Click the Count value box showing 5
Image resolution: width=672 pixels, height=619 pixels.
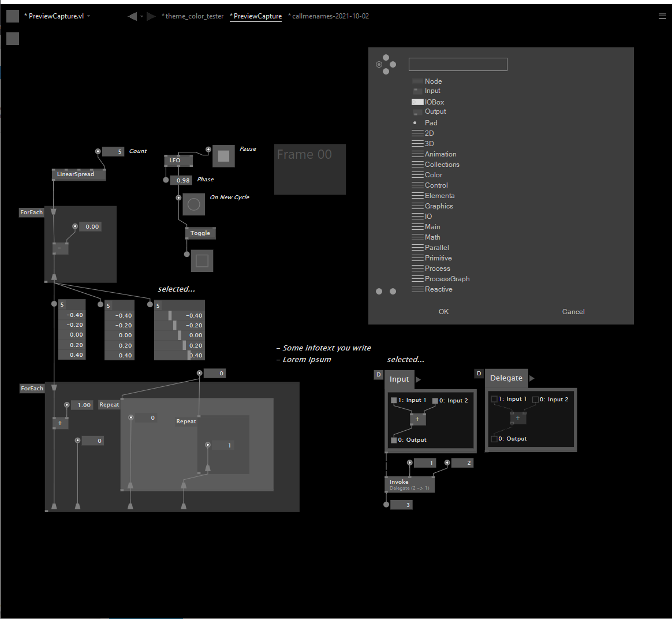coord(114,151)
